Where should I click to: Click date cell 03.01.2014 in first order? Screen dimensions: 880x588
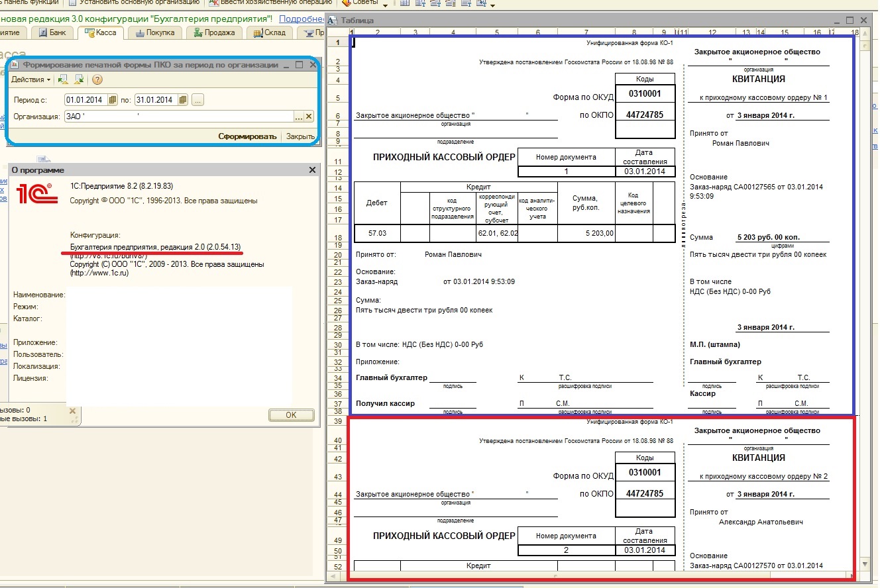click(645, 171)
